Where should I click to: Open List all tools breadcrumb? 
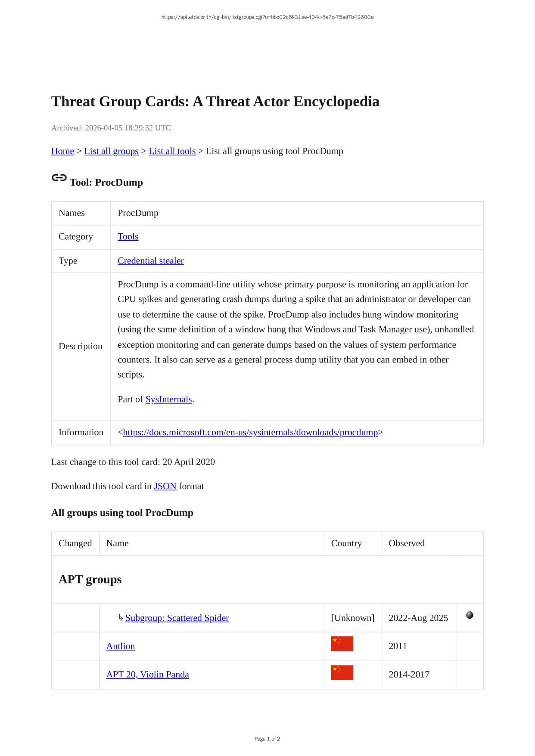coord(172,151)
